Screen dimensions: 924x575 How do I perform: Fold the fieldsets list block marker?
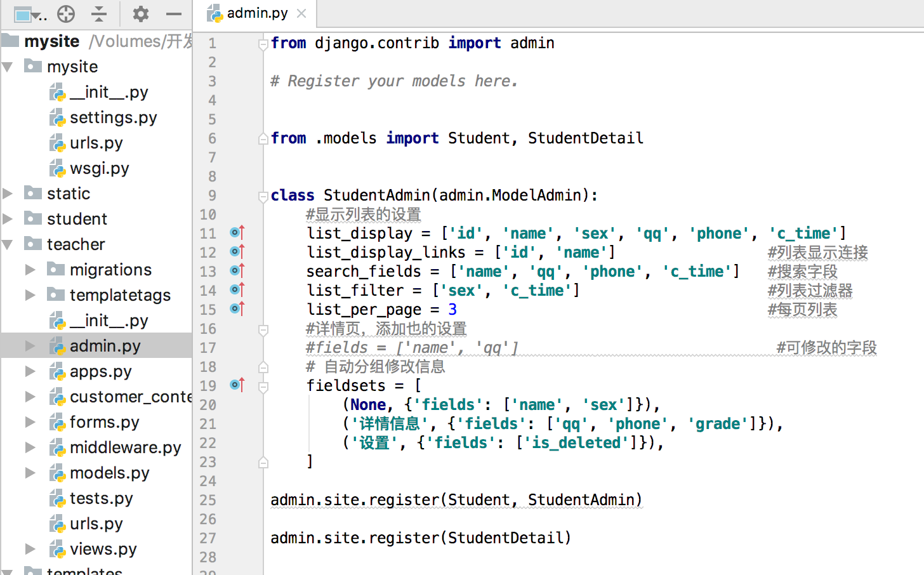pyautogui.click(x=263, y=387)
